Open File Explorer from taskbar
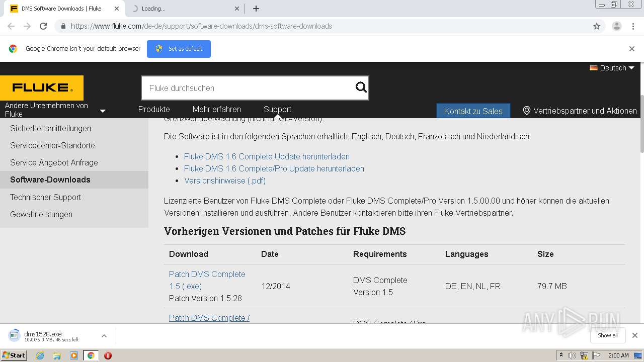Screen dimensions: 644x362 point(57,355)
